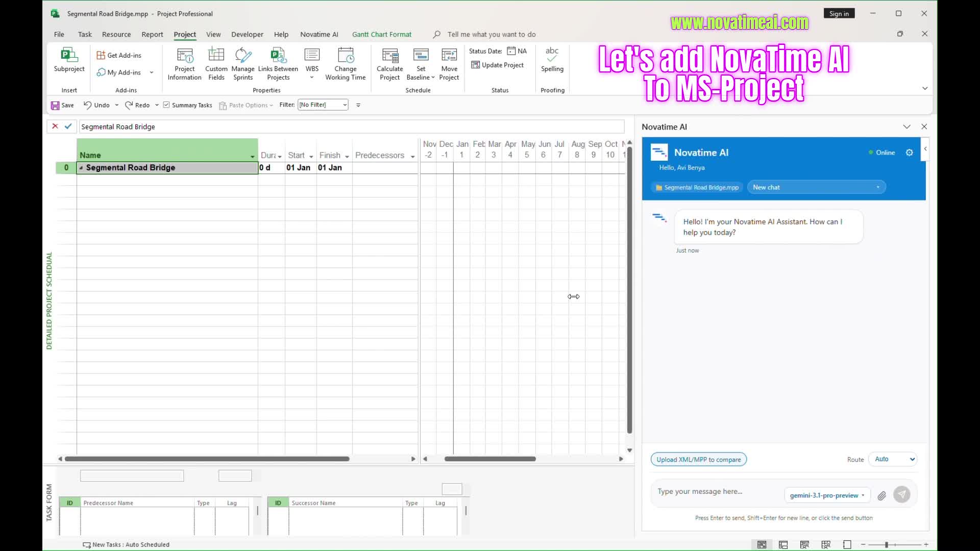The width and height of the screenshot is (980, 551).
Task: Switch to the Task tab
Action: coord(85,34)
